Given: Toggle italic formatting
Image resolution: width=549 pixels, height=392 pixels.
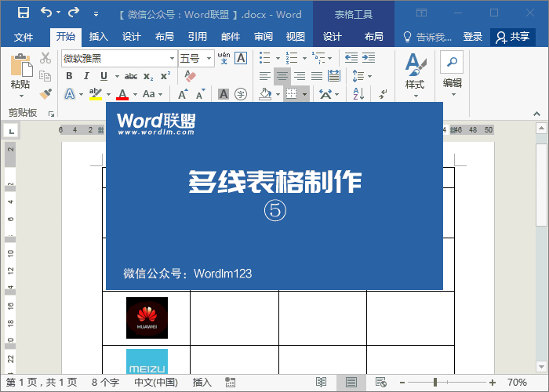Looking at the screenshot, I should click(86, 75).
